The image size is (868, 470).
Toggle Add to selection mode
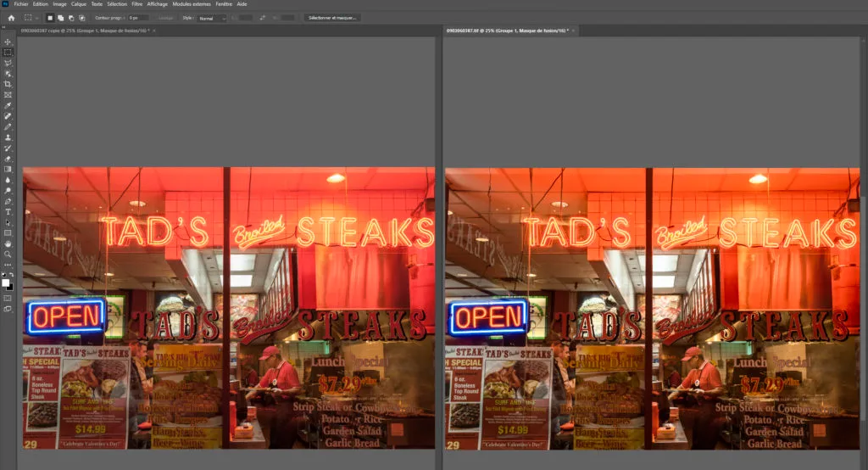60,17
